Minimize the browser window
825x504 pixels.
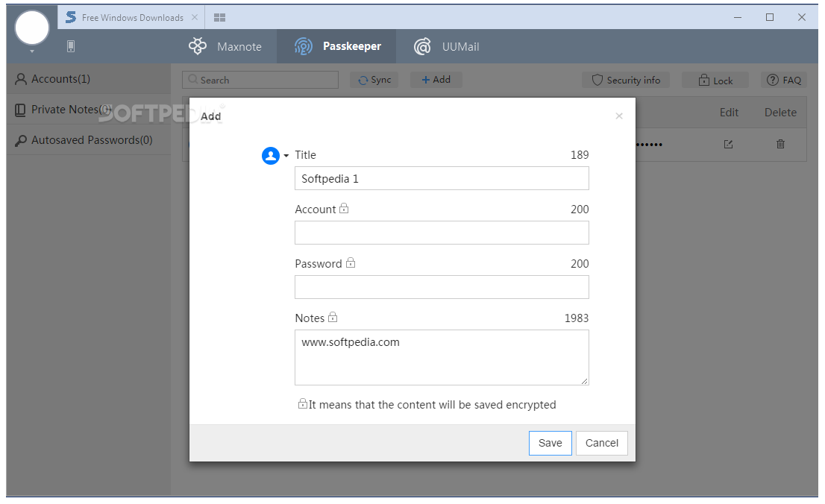tap(738, 17)
